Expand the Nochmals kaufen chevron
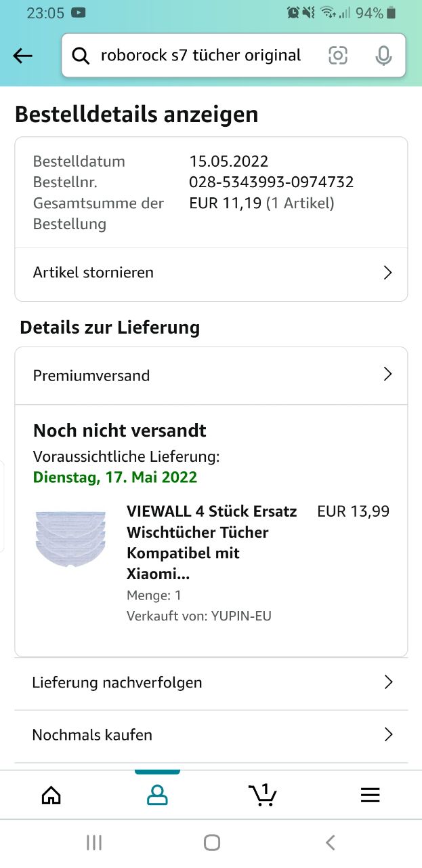The image size is (422, 868). coord(388,734)
